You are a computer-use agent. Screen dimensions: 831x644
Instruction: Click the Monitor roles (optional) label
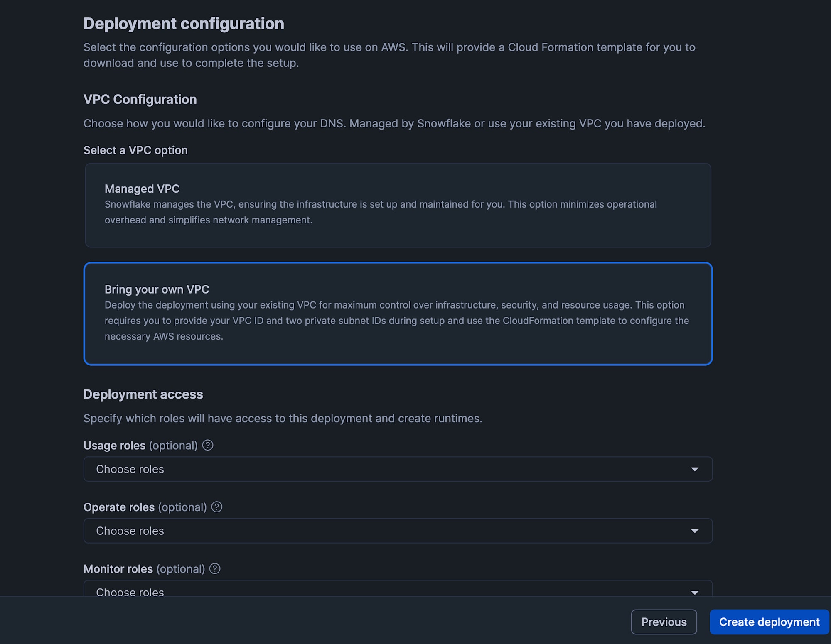tap(144, 569)
